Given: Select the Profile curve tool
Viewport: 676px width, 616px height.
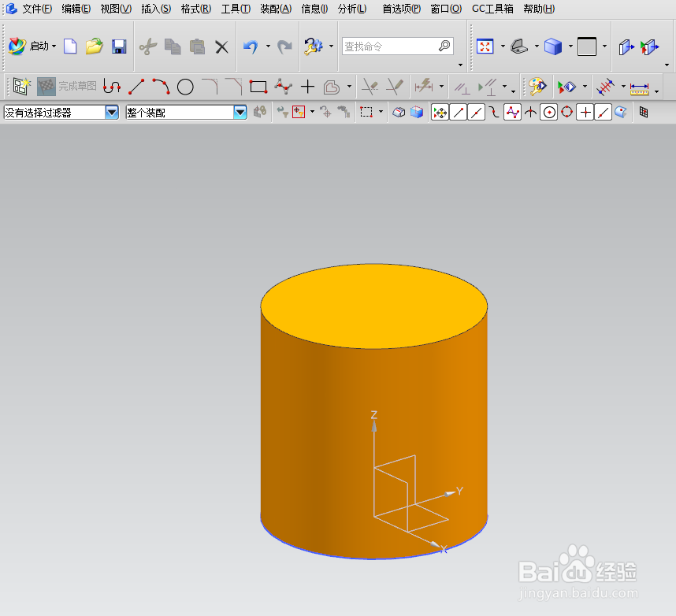Looking at the screenshot, I should (112, 87).
